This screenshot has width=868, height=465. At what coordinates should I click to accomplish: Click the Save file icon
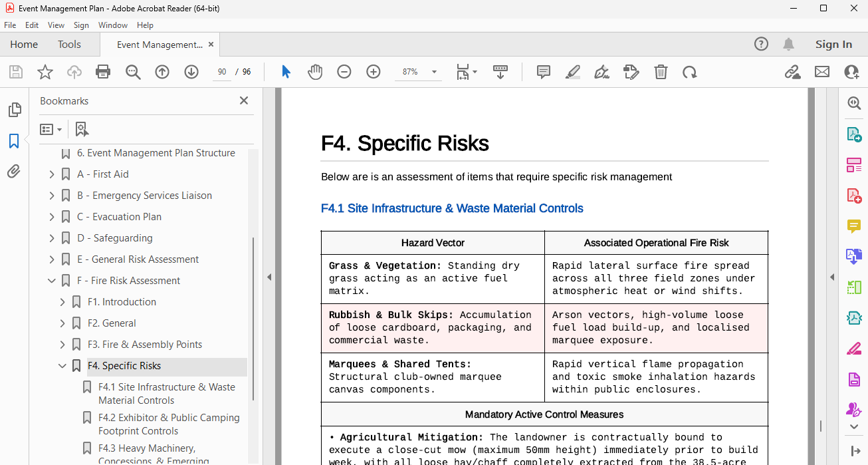pos(16,72)
